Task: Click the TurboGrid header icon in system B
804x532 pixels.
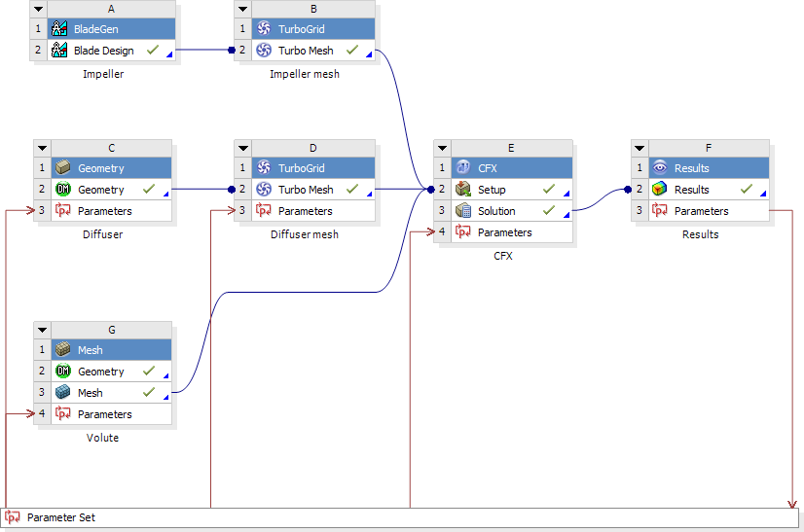Action: click(x=264, y=29)
